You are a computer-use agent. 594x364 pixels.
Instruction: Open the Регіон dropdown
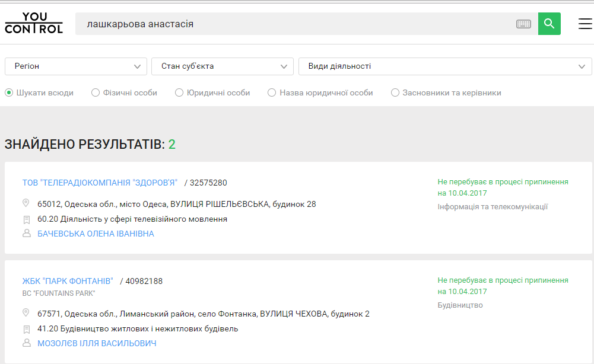tap(76, 66)
